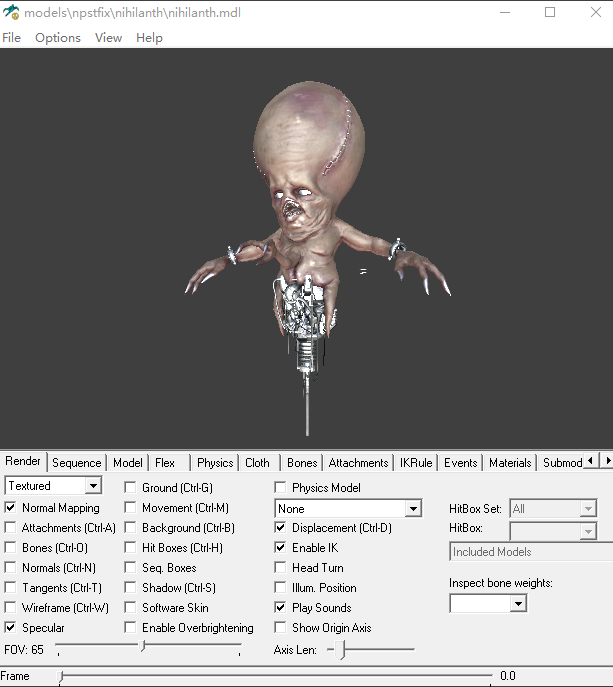Open the Options menu

[58, 38]
